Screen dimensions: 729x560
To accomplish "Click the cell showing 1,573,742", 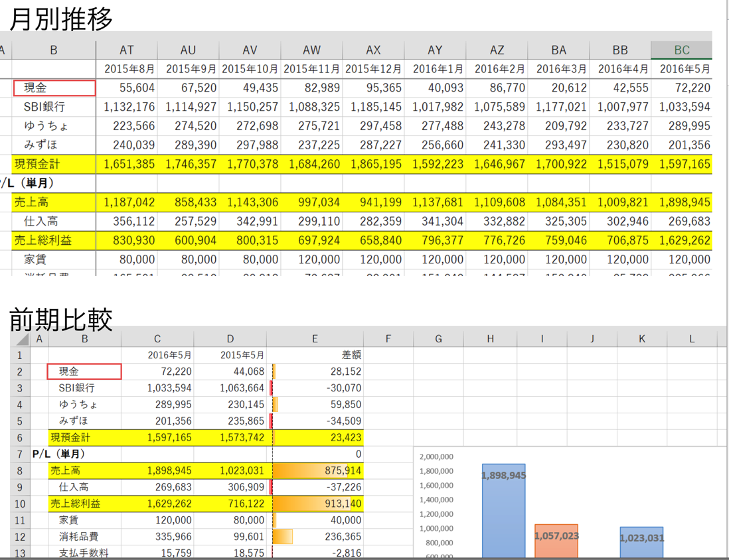I will 230,438.
